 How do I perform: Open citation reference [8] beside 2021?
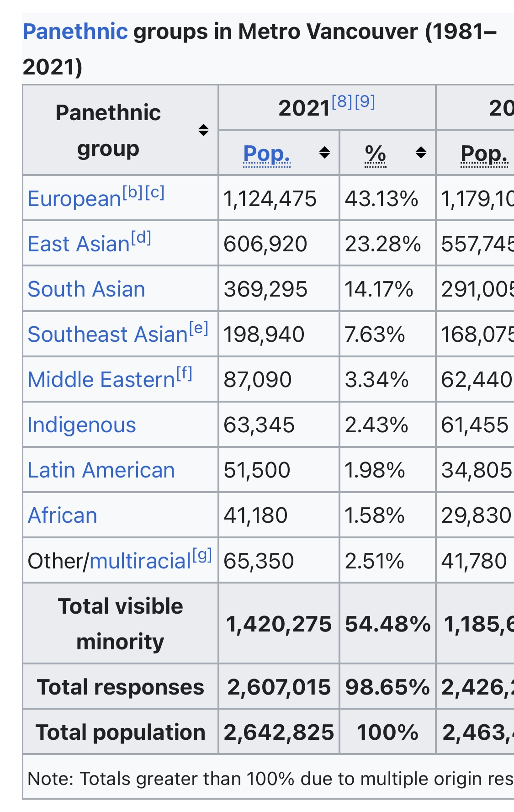[342, 101]
